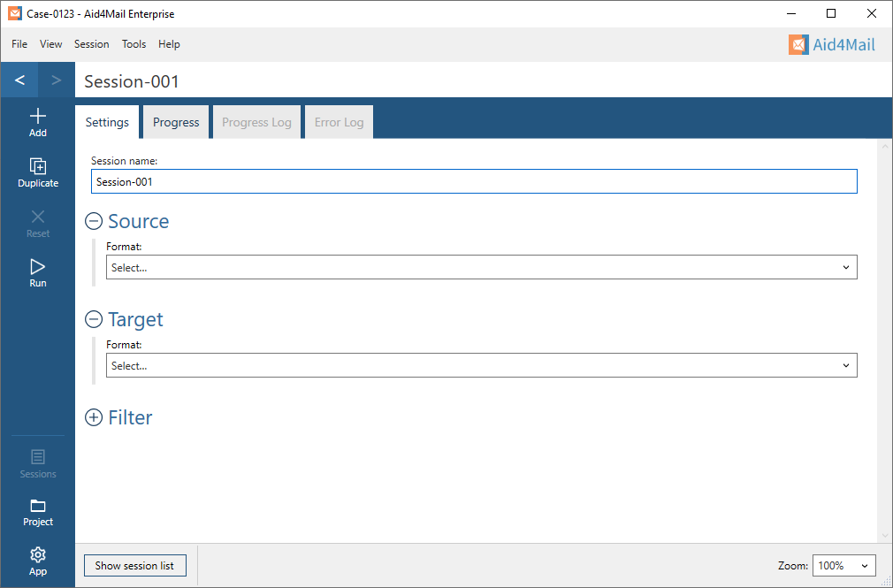Collapse the Target section

pyautogui.click(x=94, y=318)
